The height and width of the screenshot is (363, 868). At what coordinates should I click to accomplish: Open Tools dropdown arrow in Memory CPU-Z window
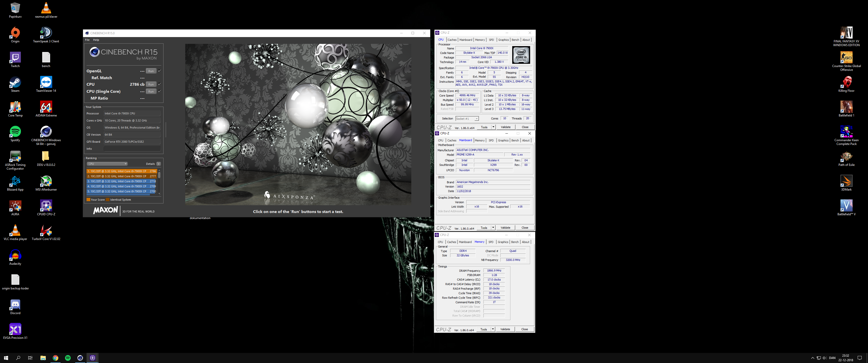[x=493, y=329]
